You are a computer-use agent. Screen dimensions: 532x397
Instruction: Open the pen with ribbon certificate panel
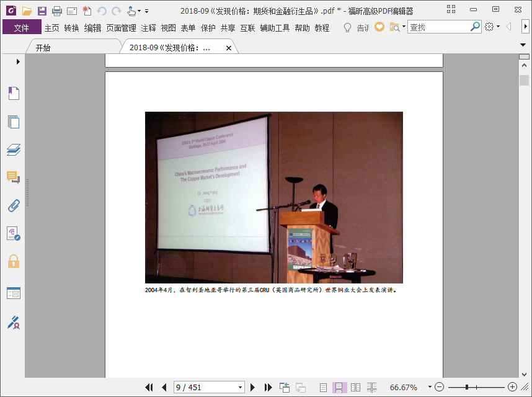click(14, 323)
